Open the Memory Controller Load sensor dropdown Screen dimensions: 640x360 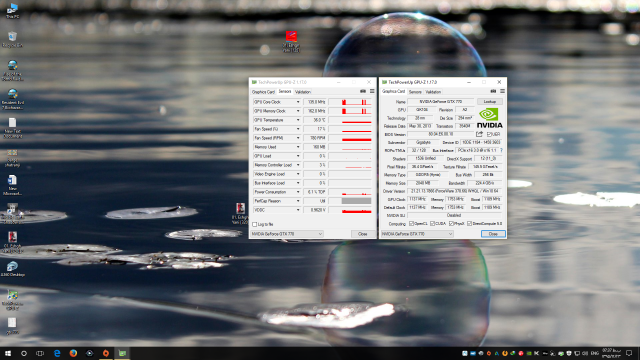(x=298, y=165)
